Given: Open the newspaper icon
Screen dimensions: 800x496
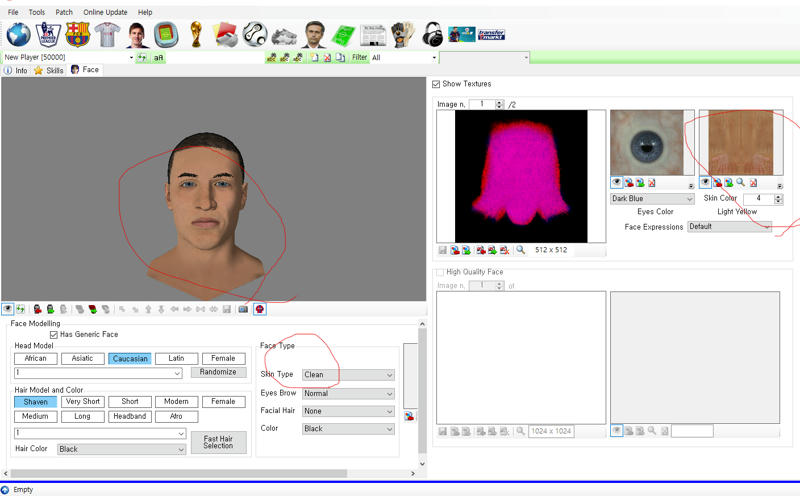Looking at the screenshot, I should pos(373,35).
